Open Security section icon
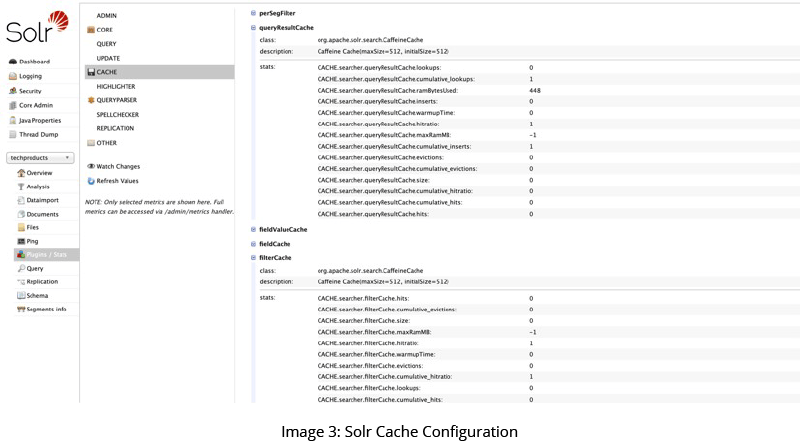 tap(13, 91)
